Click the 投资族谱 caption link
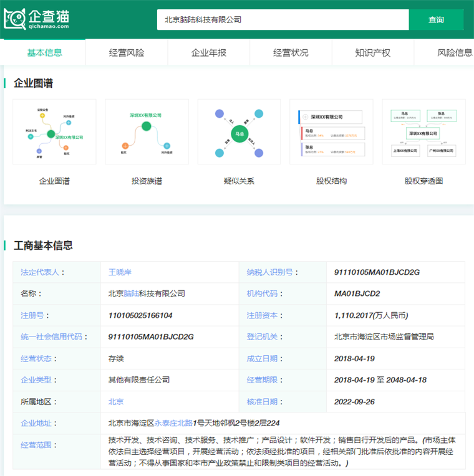 click(147, 181)
